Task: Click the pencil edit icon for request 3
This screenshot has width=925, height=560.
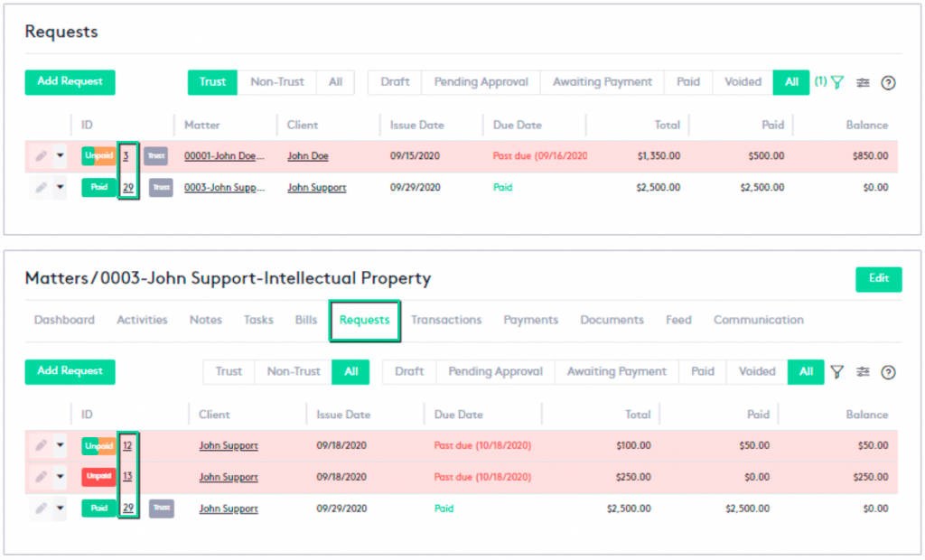Action: click(41, 156)
